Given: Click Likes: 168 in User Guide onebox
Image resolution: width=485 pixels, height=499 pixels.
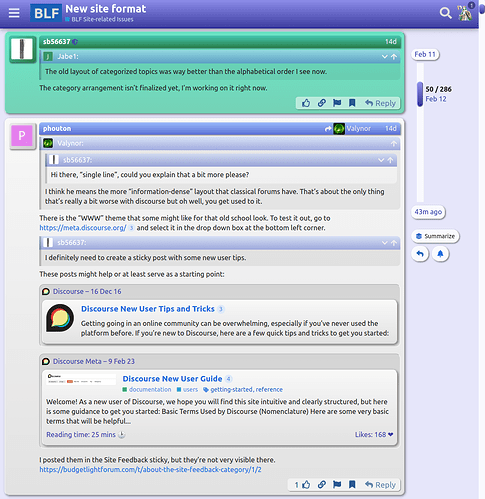Looking at the screenshot, I should pos(374,435).
